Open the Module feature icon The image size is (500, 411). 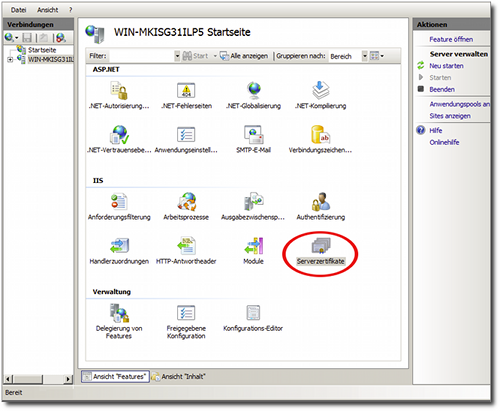(x=253, y=246)
